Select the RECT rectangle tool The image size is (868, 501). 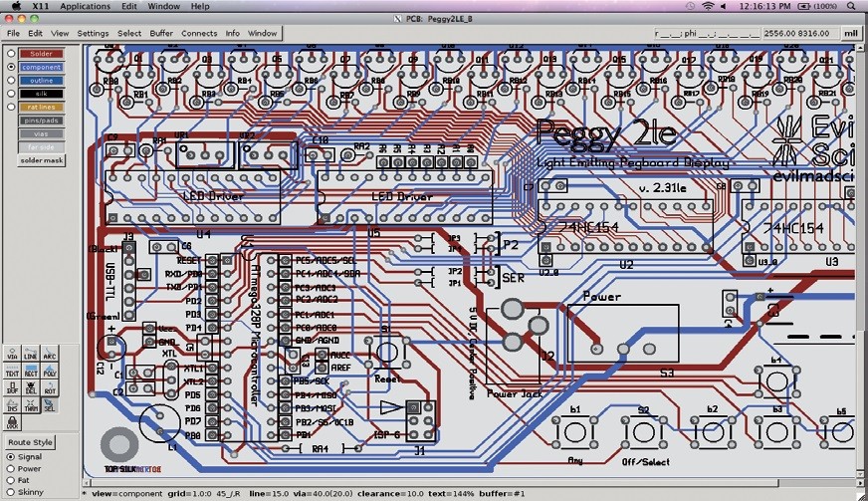point(31,371)
